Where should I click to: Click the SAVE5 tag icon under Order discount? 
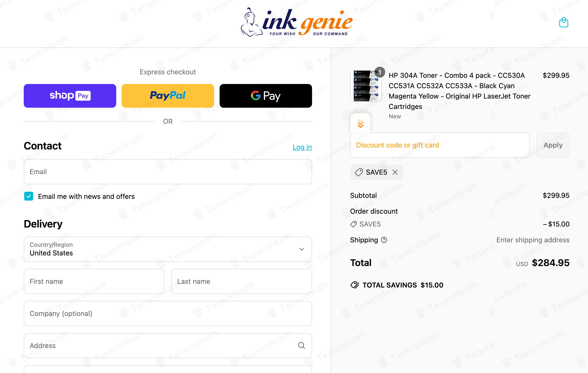pos(354,224)
